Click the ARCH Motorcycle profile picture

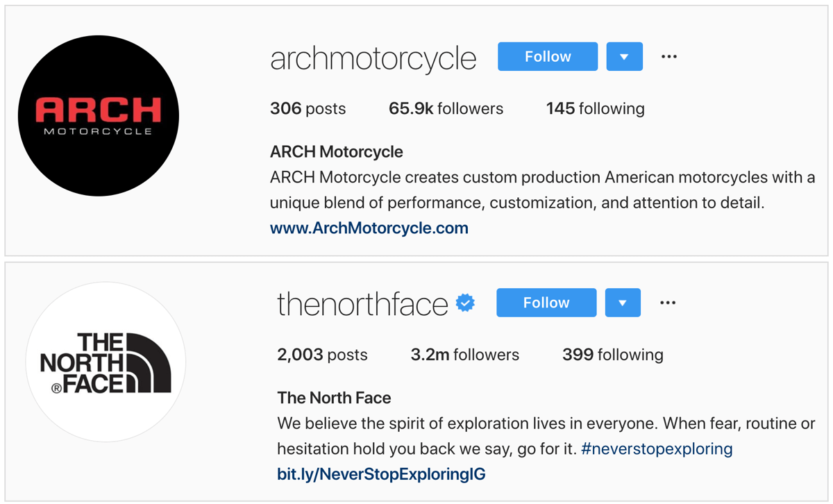99,115
